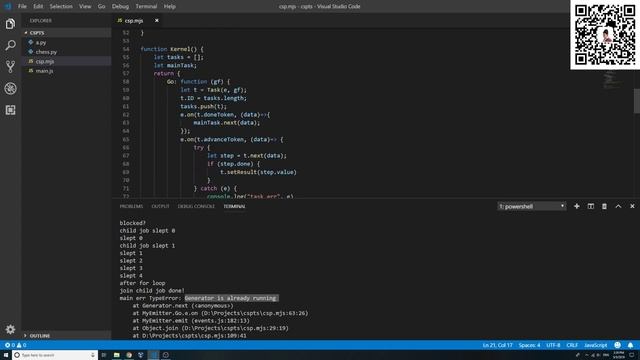
Task: Close the terminal panel
Action: coord(632,206)
